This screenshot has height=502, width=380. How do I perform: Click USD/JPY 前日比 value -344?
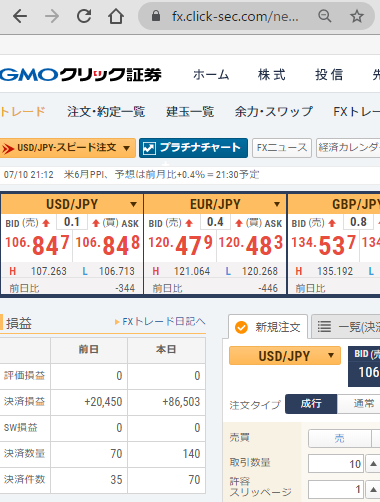(125, 288)
